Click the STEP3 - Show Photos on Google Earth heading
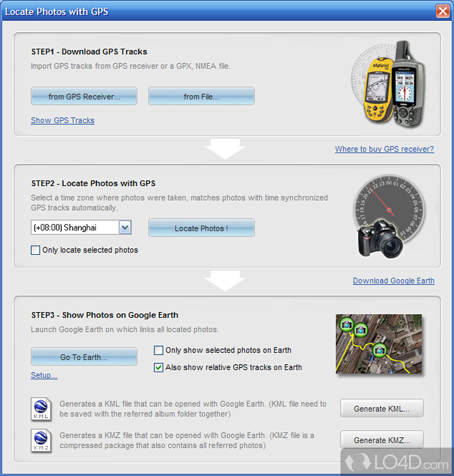The image size is (454, 476). pyautogui.click(x=105, y=315)
